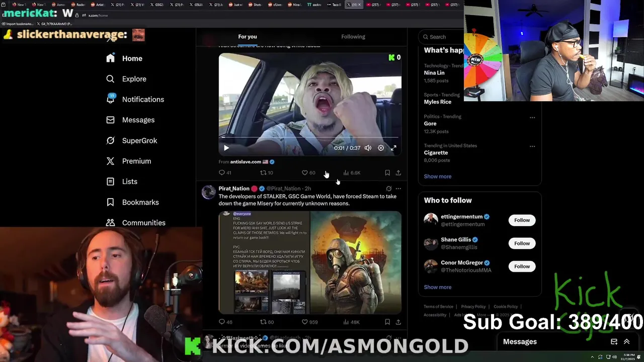The height and width of the screenshot is (362, 644).
Task: Mute the video with the speaker icon
Action: 368,148
